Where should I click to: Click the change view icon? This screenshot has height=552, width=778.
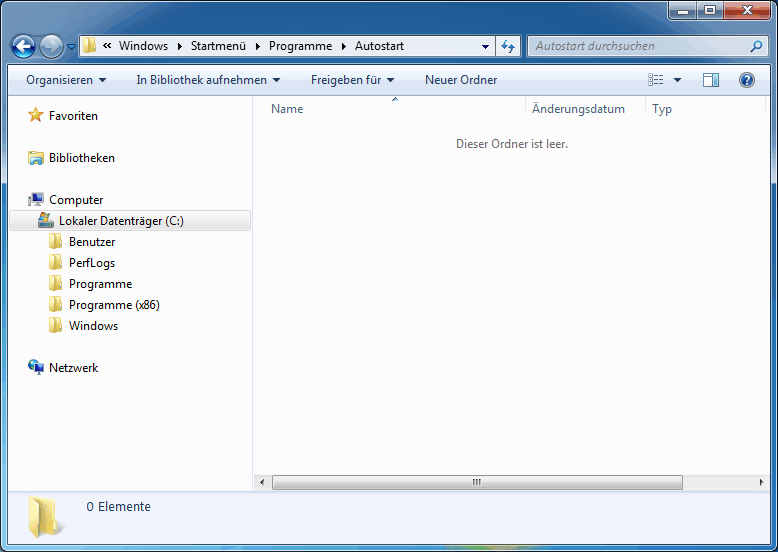[x=656, y=80]
